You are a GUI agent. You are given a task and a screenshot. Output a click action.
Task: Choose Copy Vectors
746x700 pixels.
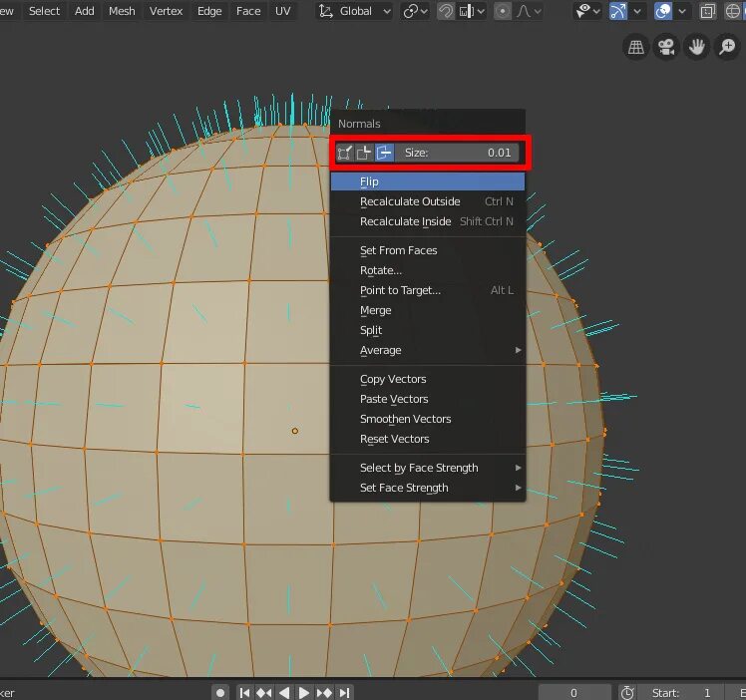(428, 380)
